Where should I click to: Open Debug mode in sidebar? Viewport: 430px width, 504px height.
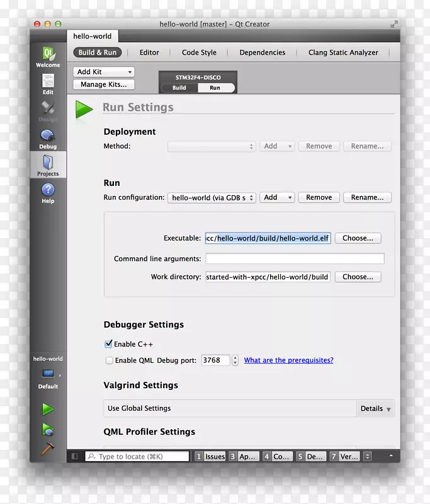tap(48, 138)
